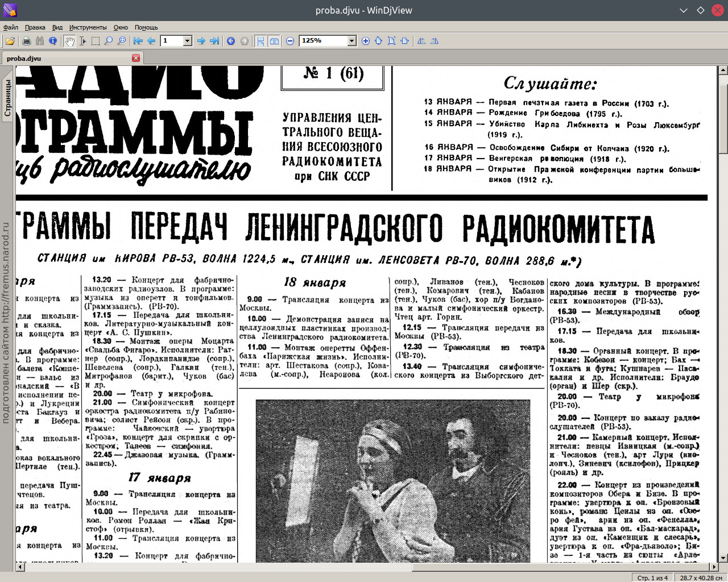Enable the hand drag tool

click(x=69, y=41)
